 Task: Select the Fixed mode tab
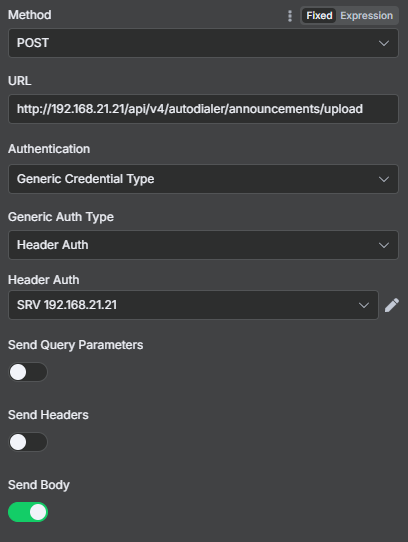point(319,16)
